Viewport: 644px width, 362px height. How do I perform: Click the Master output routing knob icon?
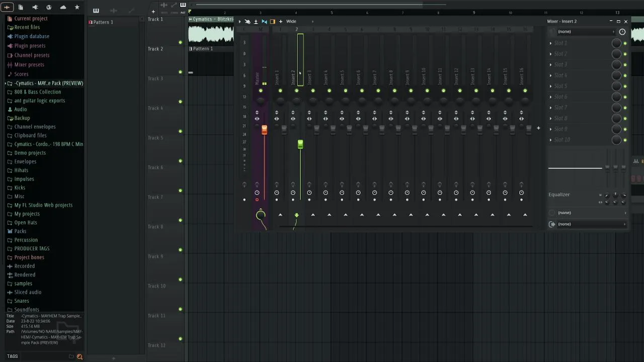pos(261,216)
